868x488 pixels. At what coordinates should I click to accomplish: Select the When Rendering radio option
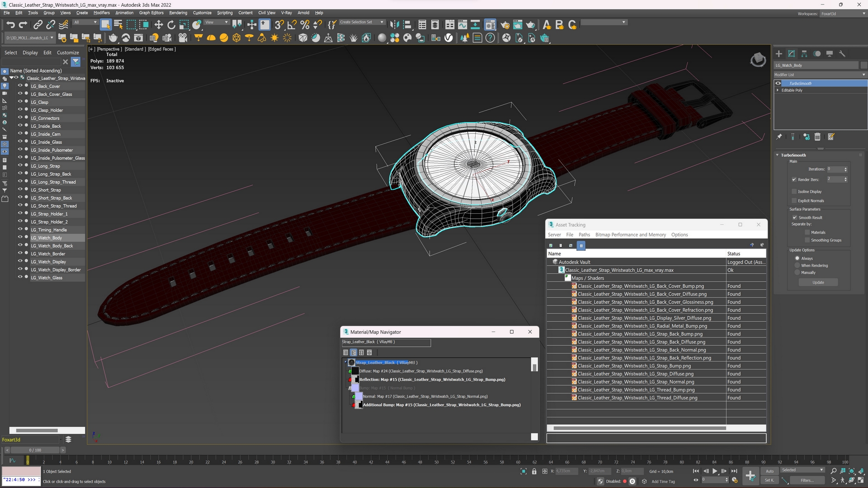click(797, 266)
